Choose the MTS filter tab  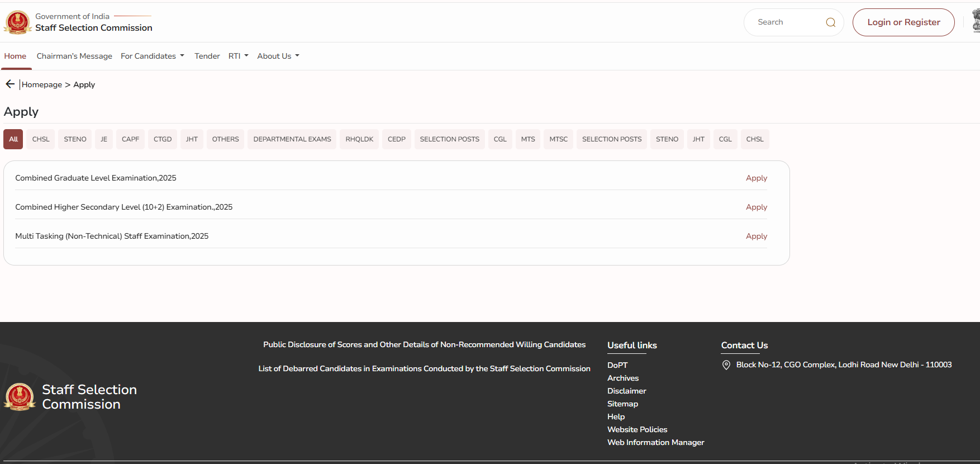[527, 139]
